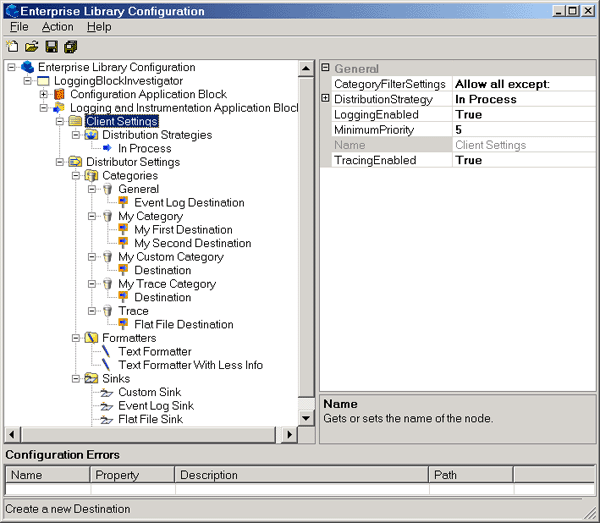The height and width of the screenshot is (523, 600).
Task: Click the Enterprise Library Configuration root icon
Action: coord(28,67)
